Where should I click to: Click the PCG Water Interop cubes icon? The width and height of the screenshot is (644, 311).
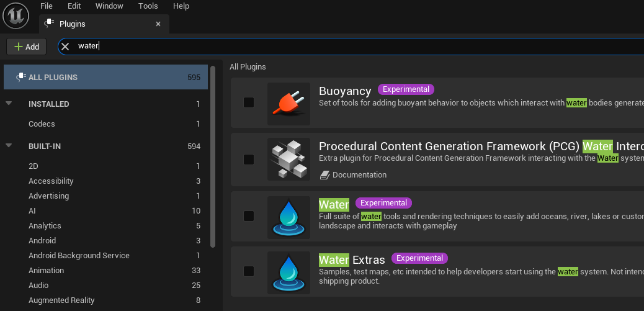coord(288,159)
